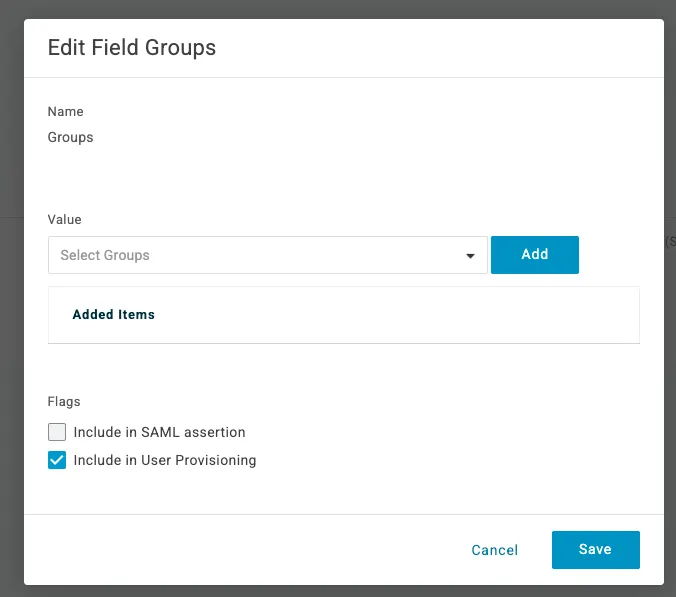The image size is (676, 597).
Task: Open the Select Groups combo box
Action: 267,255
